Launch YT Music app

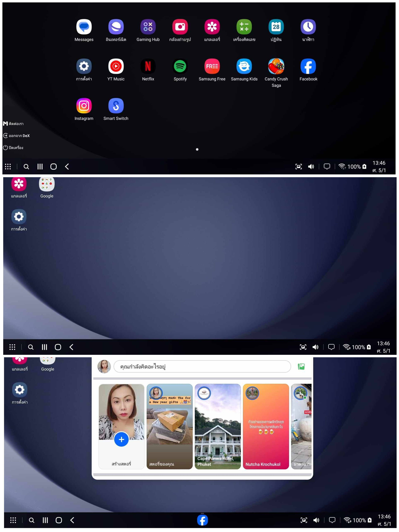(x=116, y=66)
